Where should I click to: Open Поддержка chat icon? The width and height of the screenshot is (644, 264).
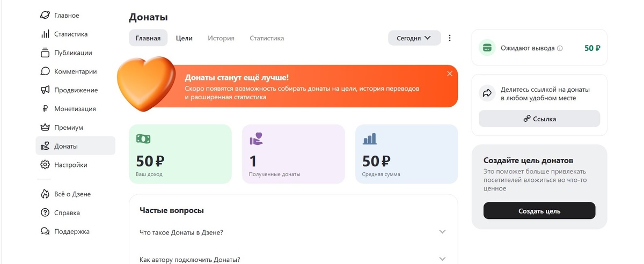45,231
